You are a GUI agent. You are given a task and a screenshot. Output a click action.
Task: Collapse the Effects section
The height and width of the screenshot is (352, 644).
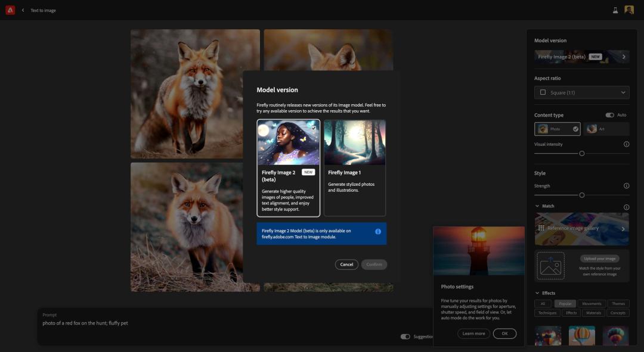(x=537, y=293)
